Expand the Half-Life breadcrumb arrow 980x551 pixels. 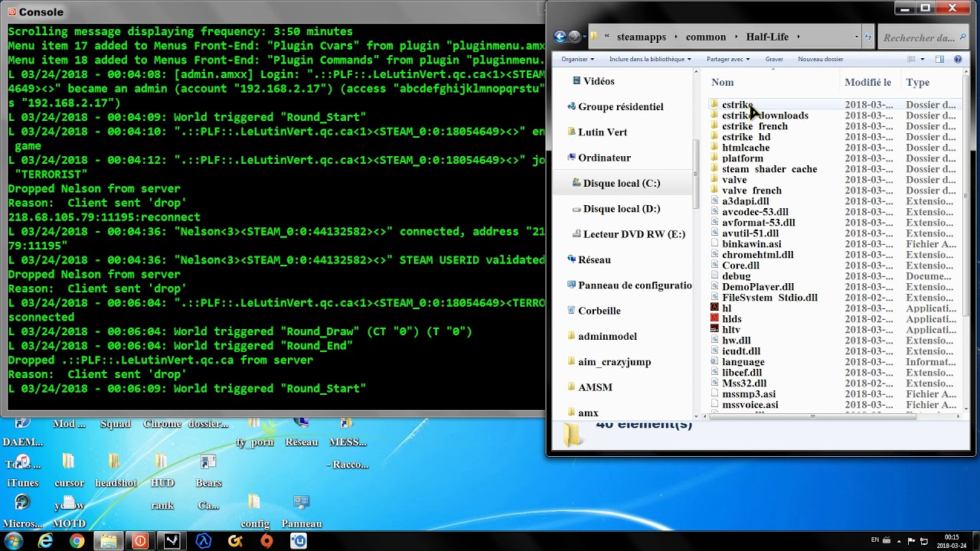click(x=798, y=37)
